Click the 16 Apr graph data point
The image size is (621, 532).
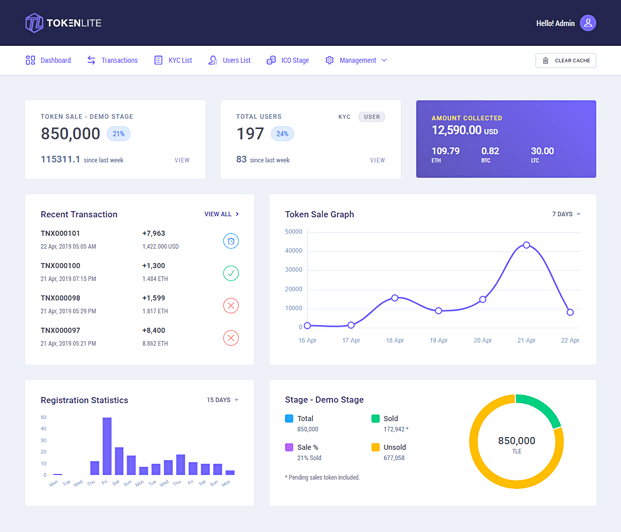point(307,325)
